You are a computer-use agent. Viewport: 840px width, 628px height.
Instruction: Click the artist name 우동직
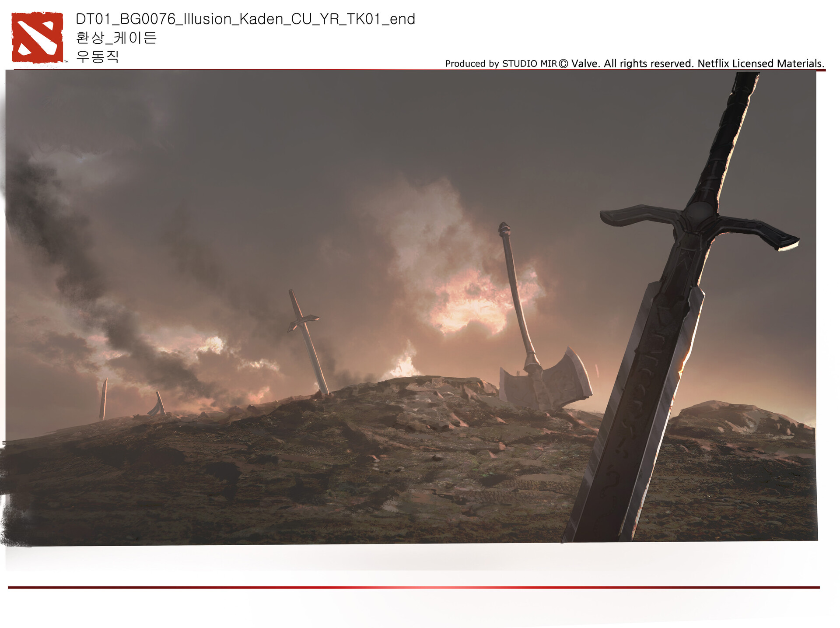coord(98,56)
